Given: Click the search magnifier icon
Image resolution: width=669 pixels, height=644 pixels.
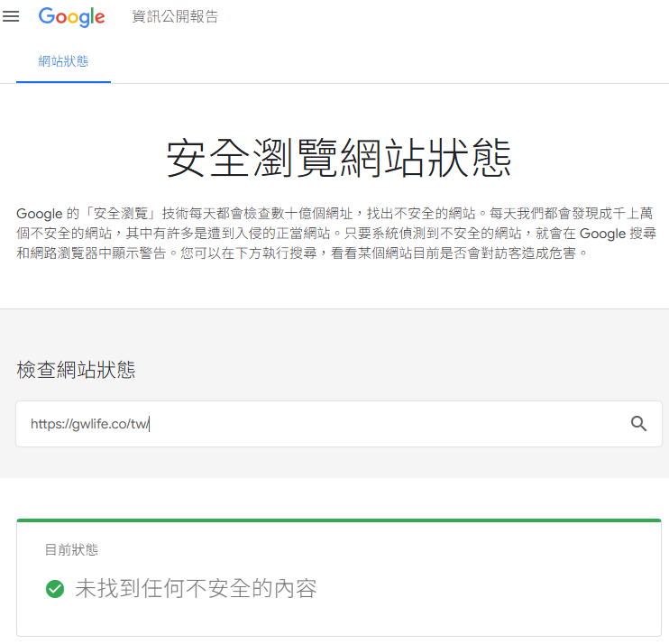Looking at the screenshot, I should pos(638,424).
